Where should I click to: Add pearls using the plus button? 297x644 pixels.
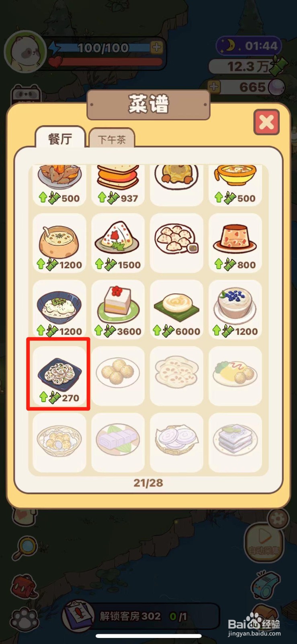(x=214, y=87)
